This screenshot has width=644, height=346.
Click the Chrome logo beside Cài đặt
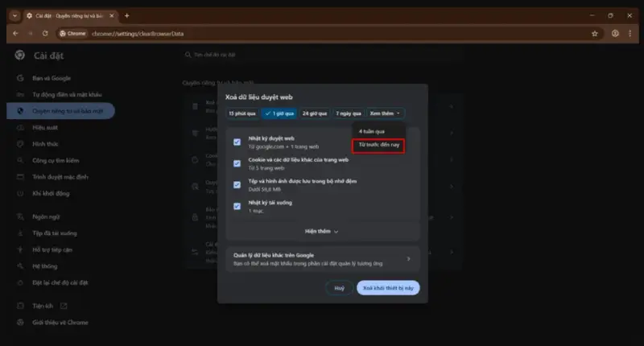click(x=19, y=55)
